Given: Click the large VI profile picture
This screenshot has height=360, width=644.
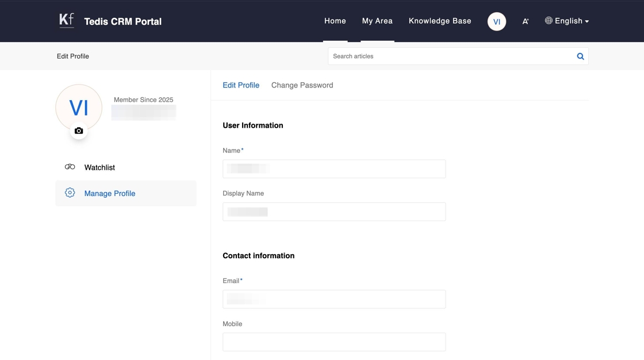Looking at the screenshot, I should 79,107.
